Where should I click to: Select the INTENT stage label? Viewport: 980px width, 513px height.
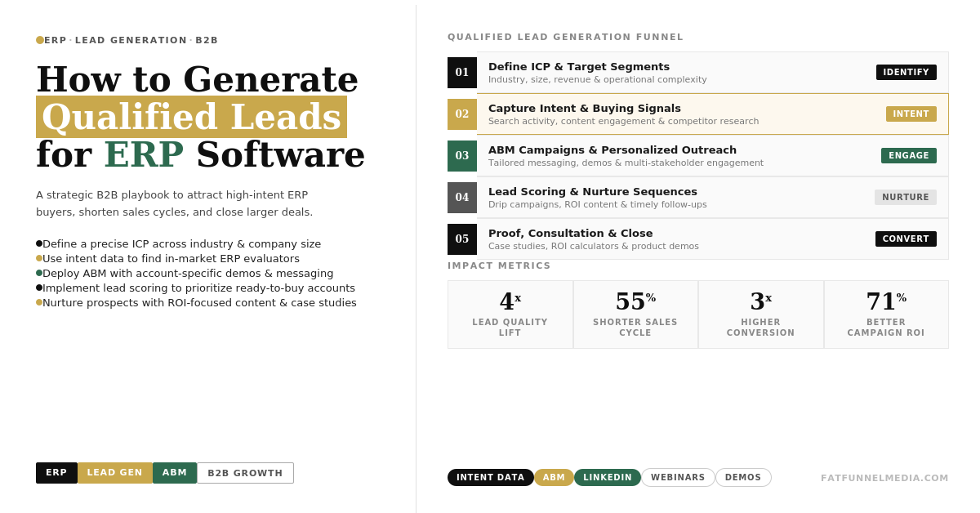coord(911,114)
